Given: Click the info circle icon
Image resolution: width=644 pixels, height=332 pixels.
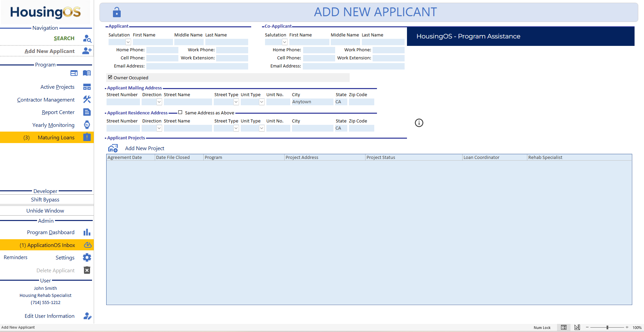Looking at the screenshot, I should pyautogui.click(x=419, y=123).
